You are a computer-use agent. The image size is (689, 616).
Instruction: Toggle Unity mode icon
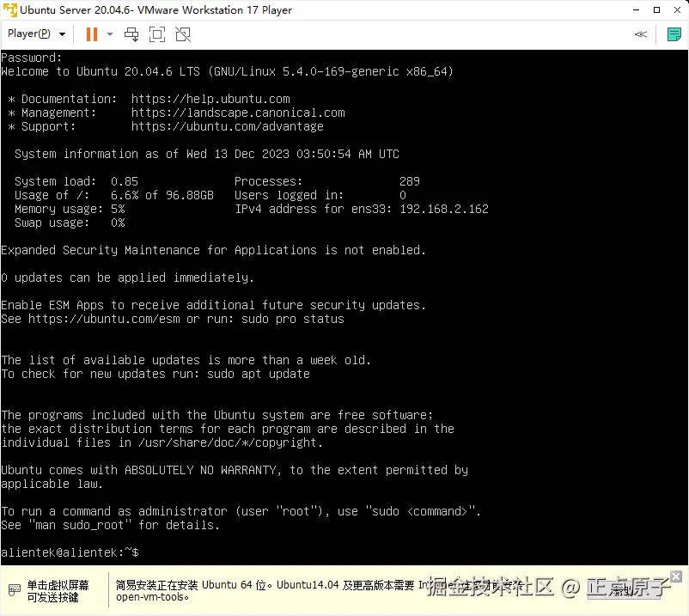point(183,34)
